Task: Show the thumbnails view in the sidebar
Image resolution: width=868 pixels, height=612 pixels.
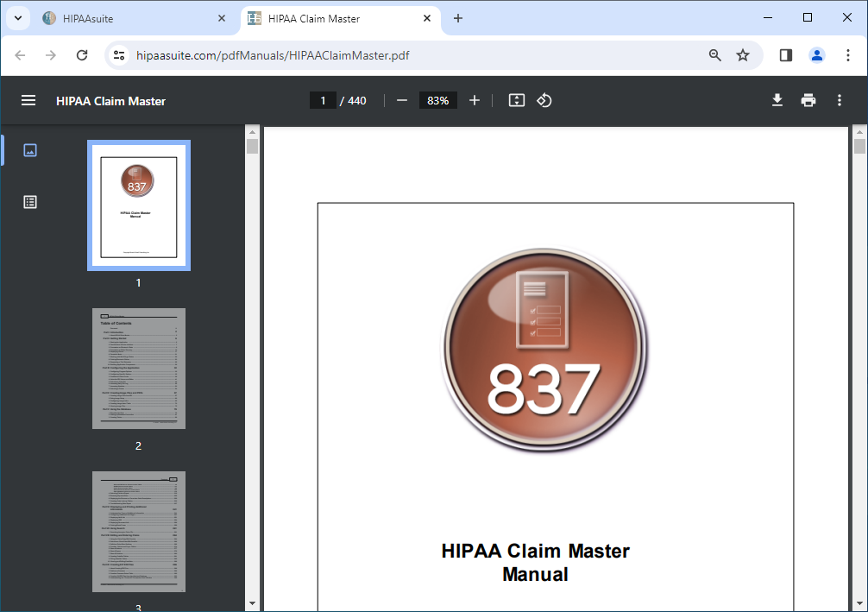Action: pyautogui.click(x=30, y=150)
